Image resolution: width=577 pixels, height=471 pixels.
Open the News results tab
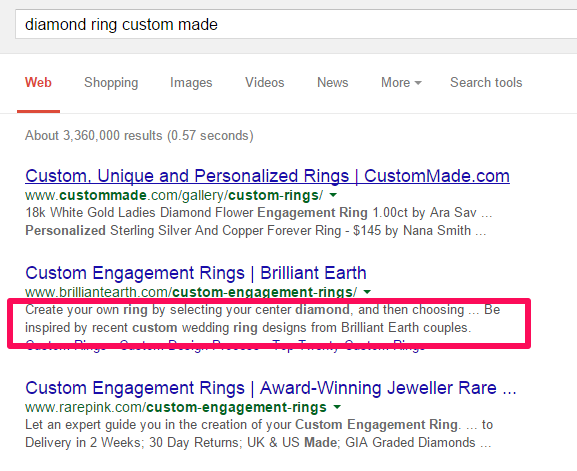(x=333, y=82)
